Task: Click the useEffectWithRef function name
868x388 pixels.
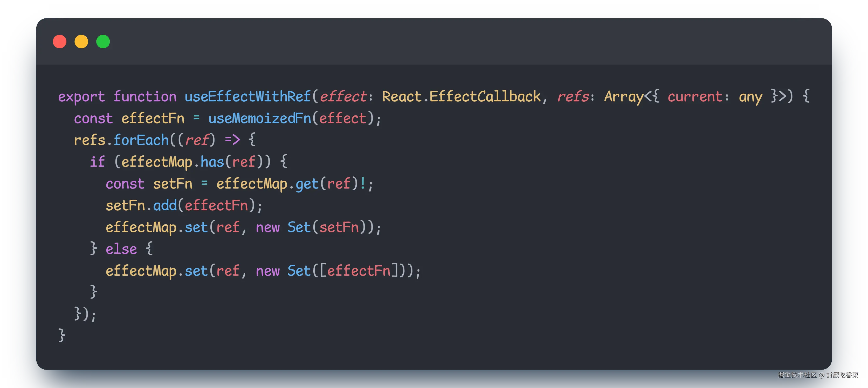Action: point(247,97)
